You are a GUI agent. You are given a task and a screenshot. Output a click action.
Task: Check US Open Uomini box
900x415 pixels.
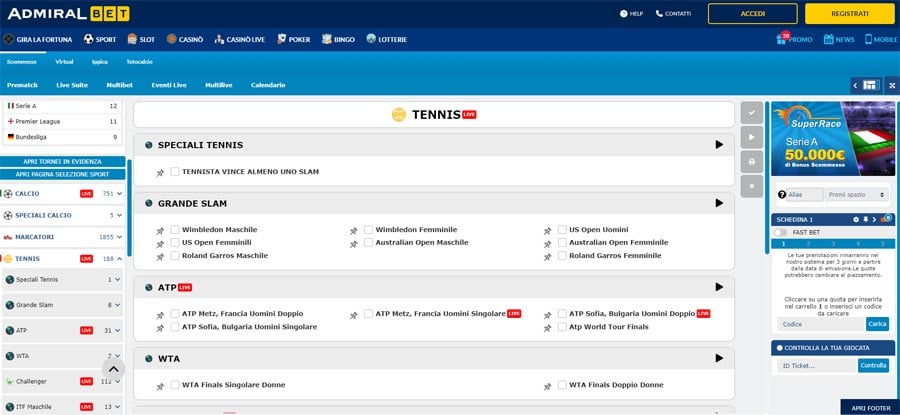[562, 230]
